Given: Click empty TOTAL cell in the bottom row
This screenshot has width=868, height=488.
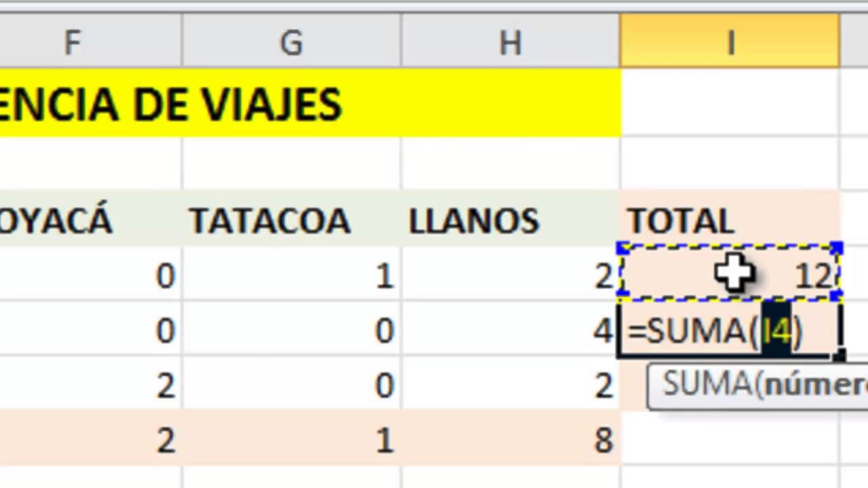Looking at the screenshot, I should (730, 441).
